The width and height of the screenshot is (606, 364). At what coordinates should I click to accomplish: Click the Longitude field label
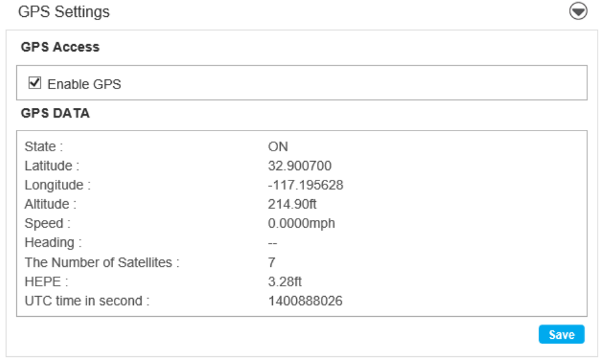point(58,186)
